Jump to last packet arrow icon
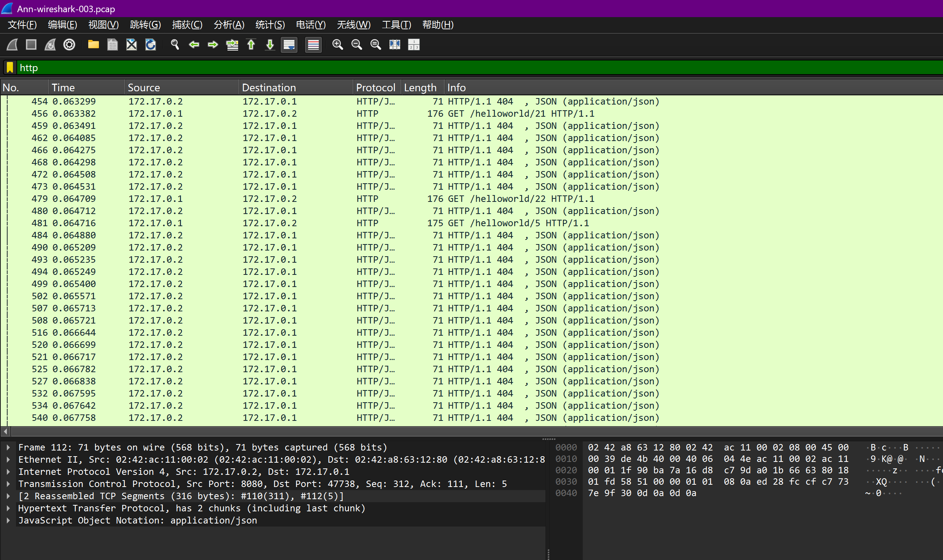Screen dimensions: 943x560 tap(270, 45)
